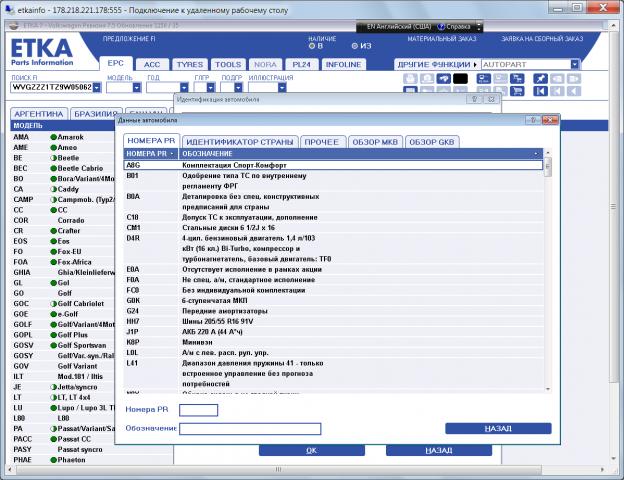This screenshot has height=480, width=624.
Task: Click language bar options arrow
Action: pyautogui.click(x=479, y=27)
